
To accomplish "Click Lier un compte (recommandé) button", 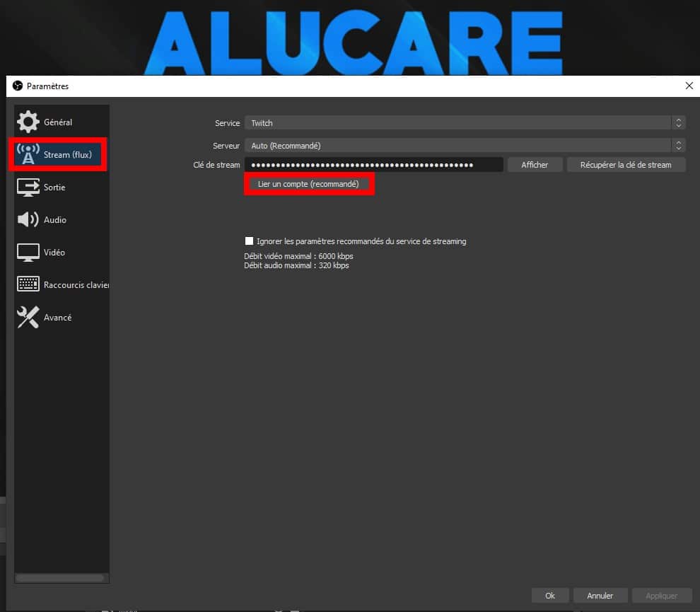I will 308,184.
